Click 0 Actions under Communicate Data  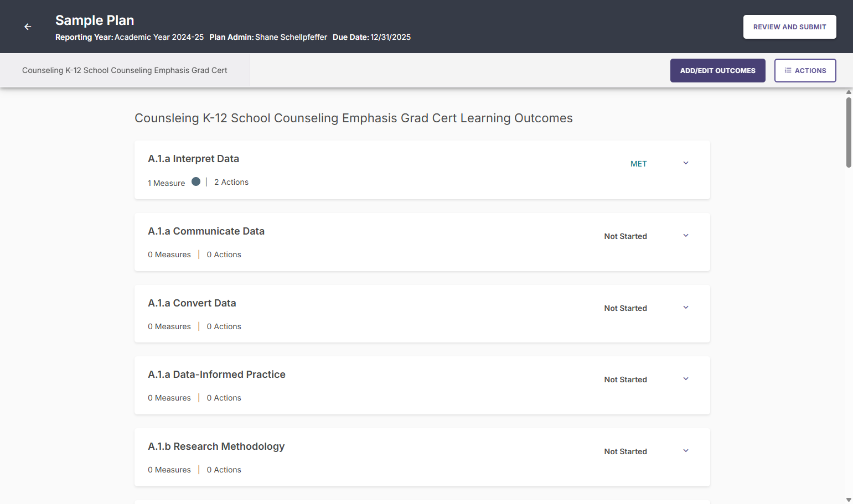click(x=224, y=254)
